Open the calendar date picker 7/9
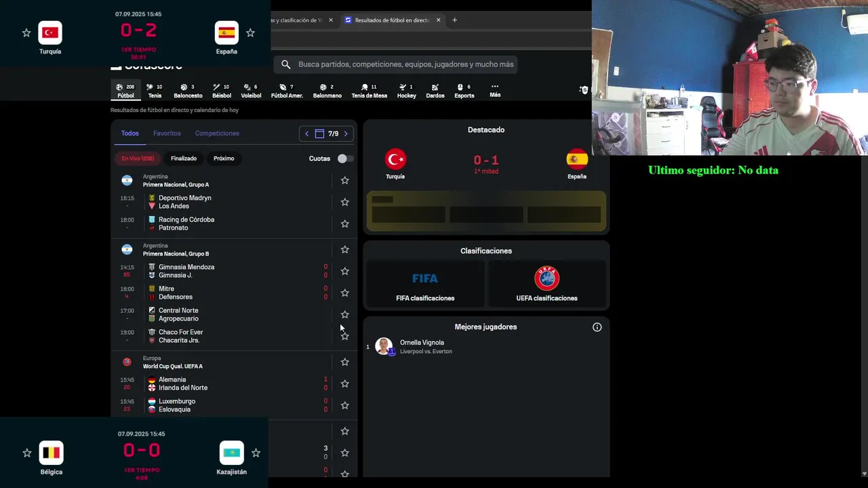The width and height of the screenshot is (868, 488). (x=327, y=134)
